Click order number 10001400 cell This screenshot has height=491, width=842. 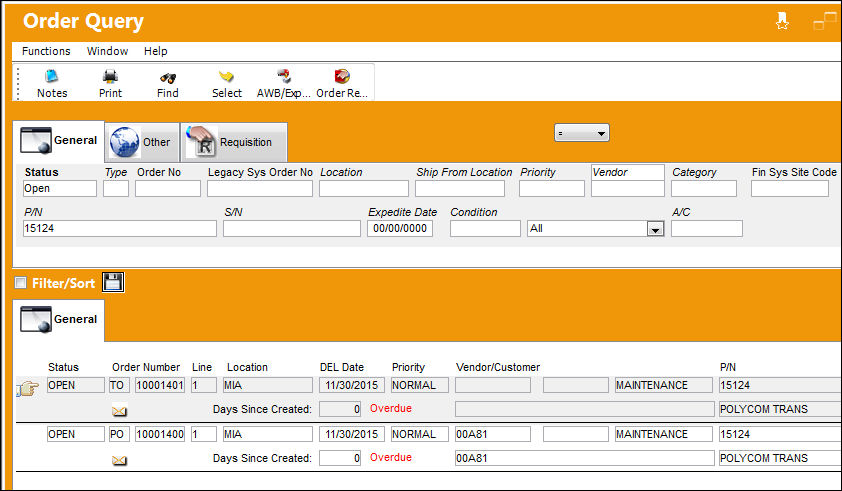click(x=160, y=434)
